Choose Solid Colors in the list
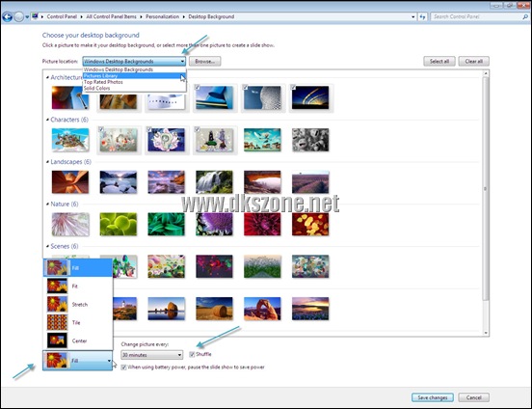 click(134, 88)
